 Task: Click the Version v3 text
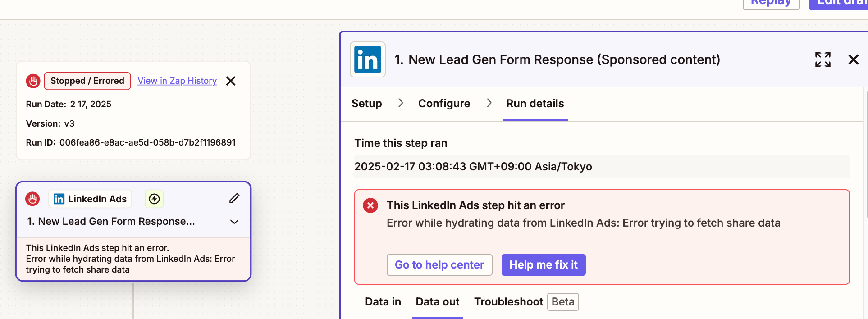pos(50,123)
